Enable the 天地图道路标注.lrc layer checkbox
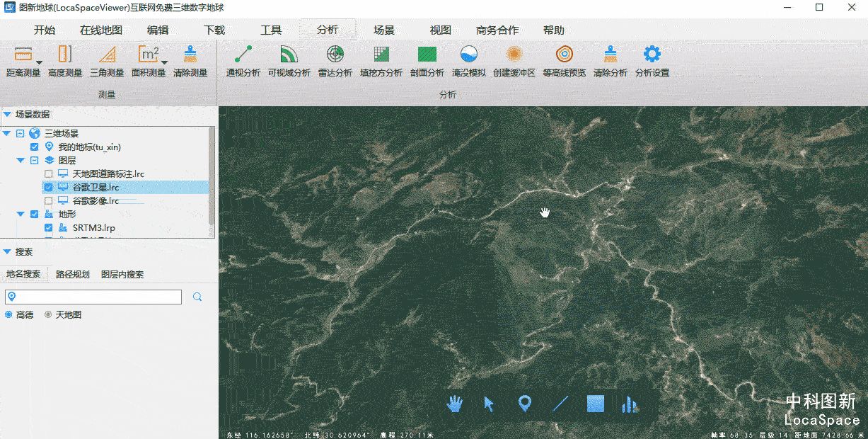 [48, 174]
